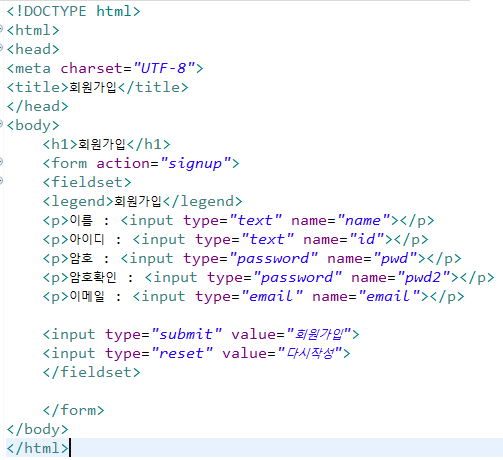Select the "pwd" name attribute value
Screen dimensions: 503x460
(395, 258)
